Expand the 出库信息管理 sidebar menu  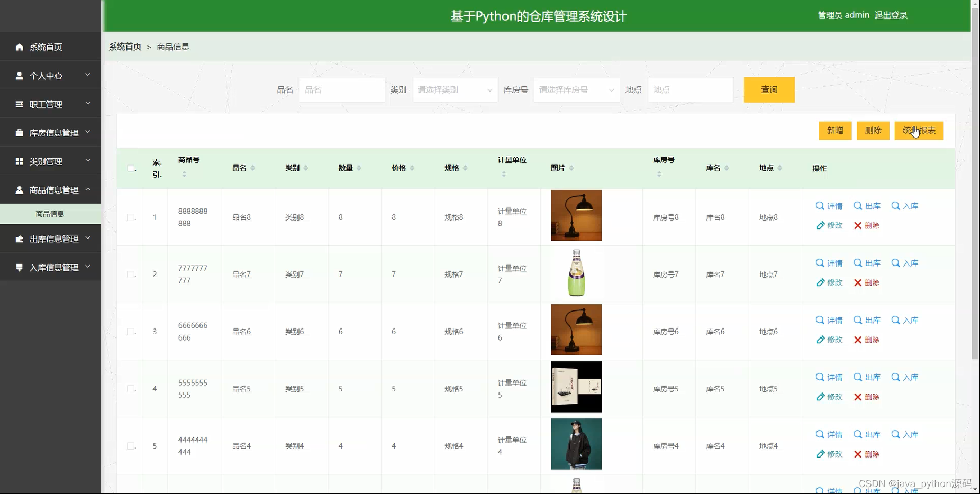[50, 239]
